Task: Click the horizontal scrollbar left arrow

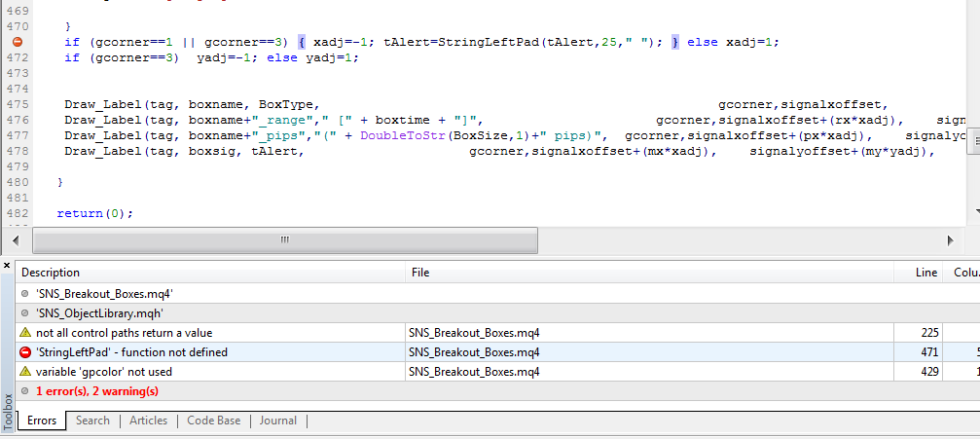Action: pyautogui.click(x=14, y=239)
